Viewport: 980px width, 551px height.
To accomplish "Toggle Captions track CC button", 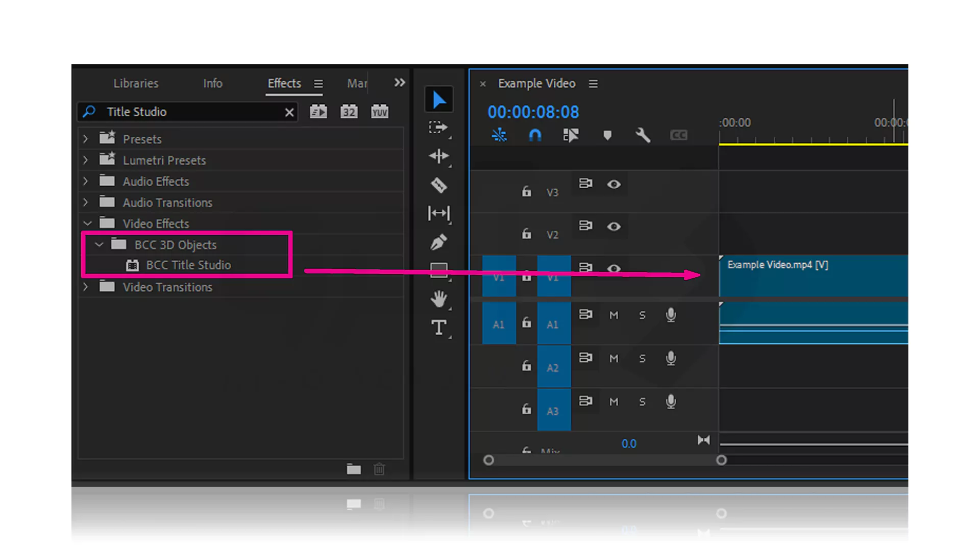I will point(679,135).
